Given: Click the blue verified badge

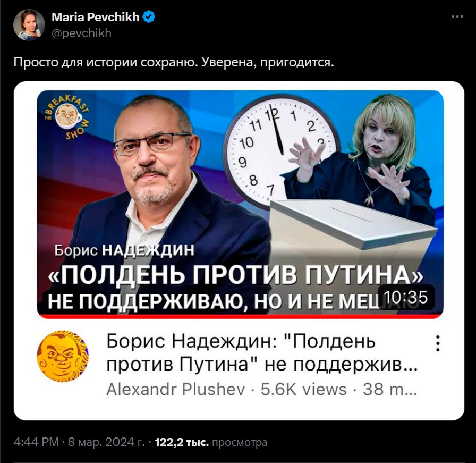Looking at the screenshot, I should (x=149, y=16).
